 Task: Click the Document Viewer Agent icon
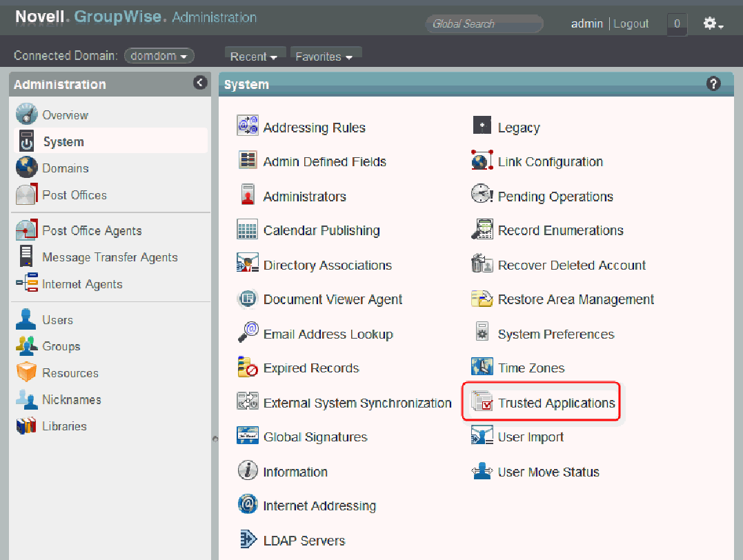(248, 299)
